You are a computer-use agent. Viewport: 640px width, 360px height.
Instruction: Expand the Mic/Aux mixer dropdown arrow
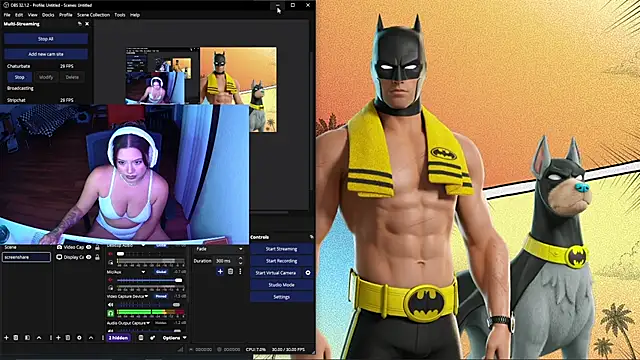coord(143,272)
